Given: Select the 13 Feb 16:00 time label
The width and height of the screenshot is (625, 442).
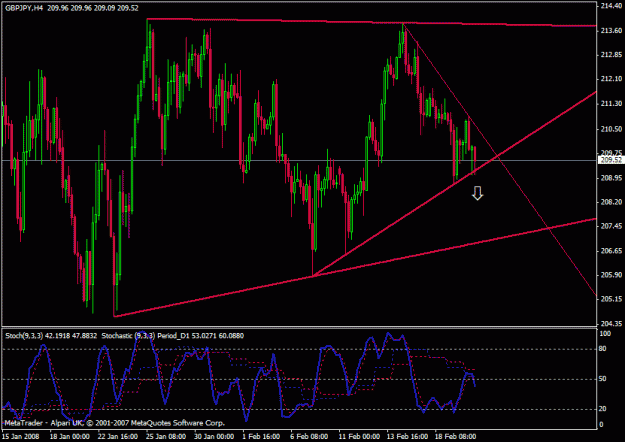Looking at the screenshot, I should coord(407,436).
